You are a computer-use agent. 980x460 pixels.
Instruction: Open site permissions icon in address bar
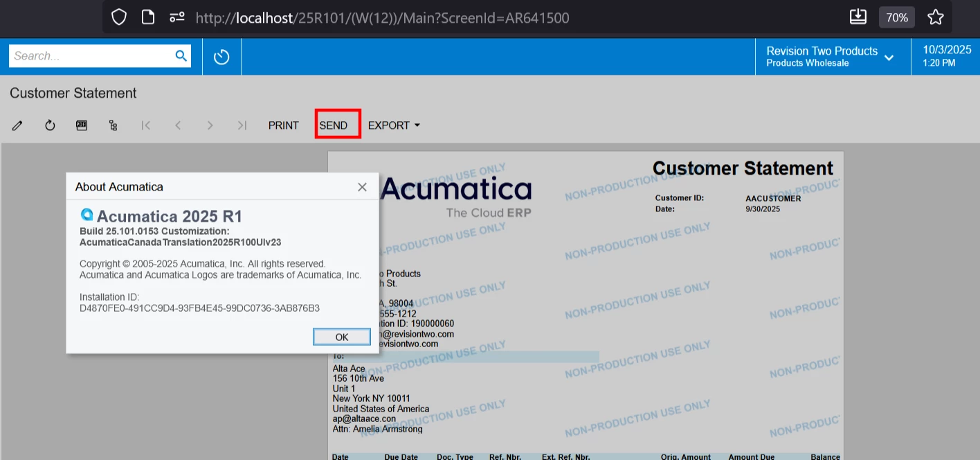[x=177, y=17]
